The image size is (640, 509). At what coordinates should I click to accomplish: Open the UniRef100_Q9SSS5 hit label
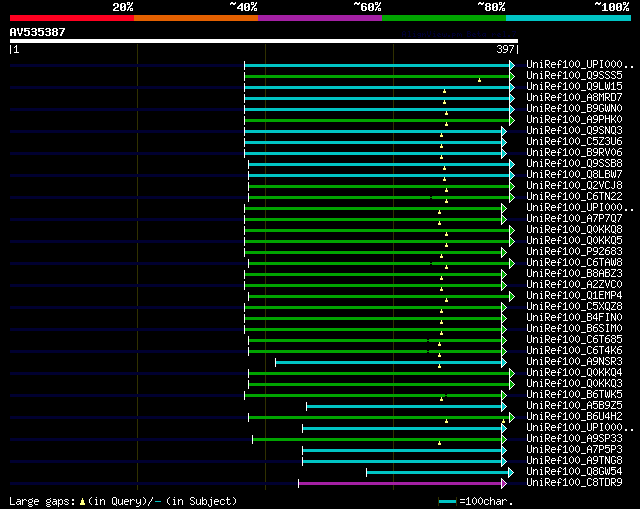[x=574, y=76]
